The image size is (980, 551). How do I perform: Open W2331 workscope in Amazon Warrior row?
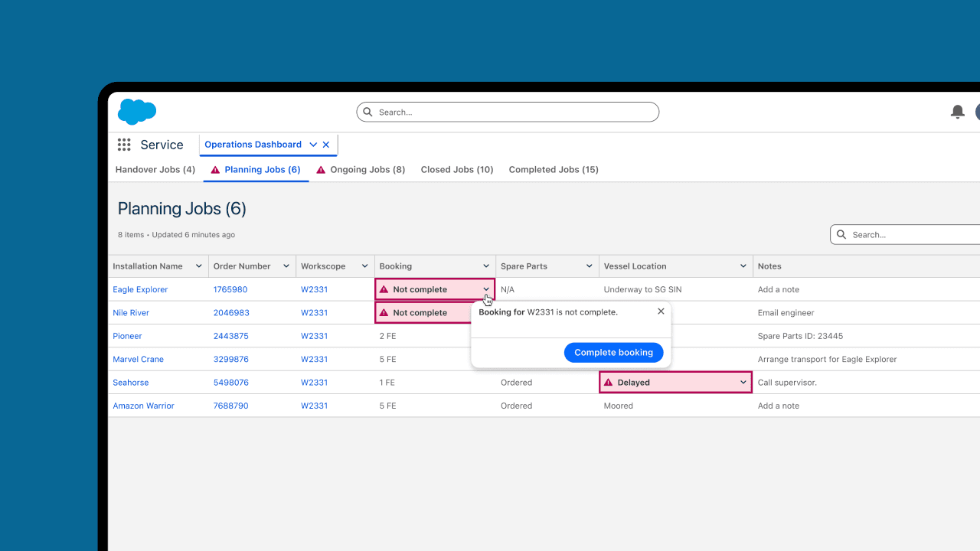(x=314, y=406)
